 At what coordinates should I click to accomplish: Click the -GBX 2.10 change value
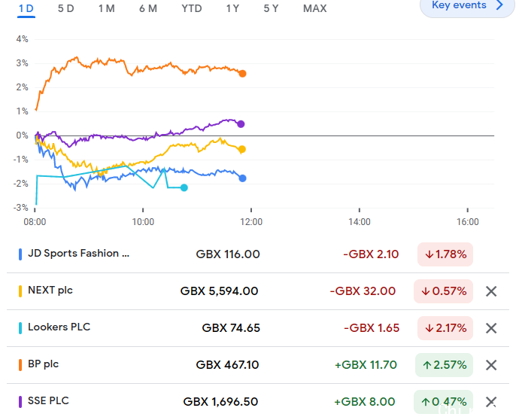coord(371,254)
